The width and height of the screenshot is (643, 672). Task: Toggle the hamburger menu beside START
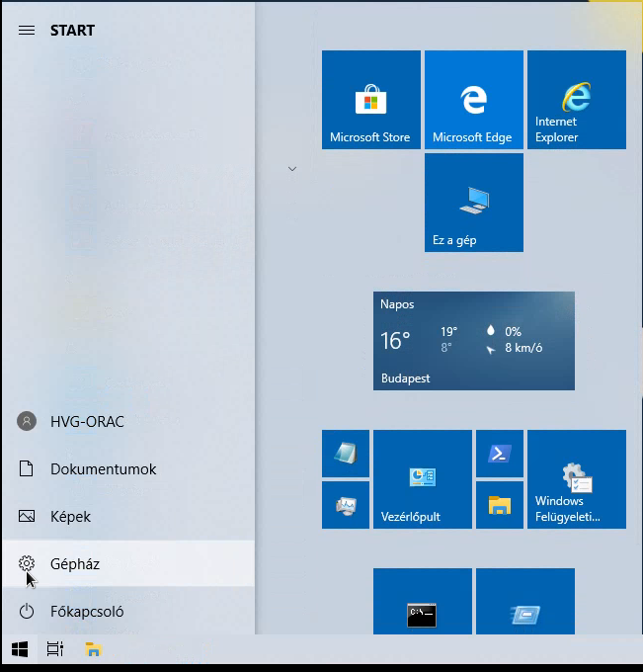coord(27,30)
